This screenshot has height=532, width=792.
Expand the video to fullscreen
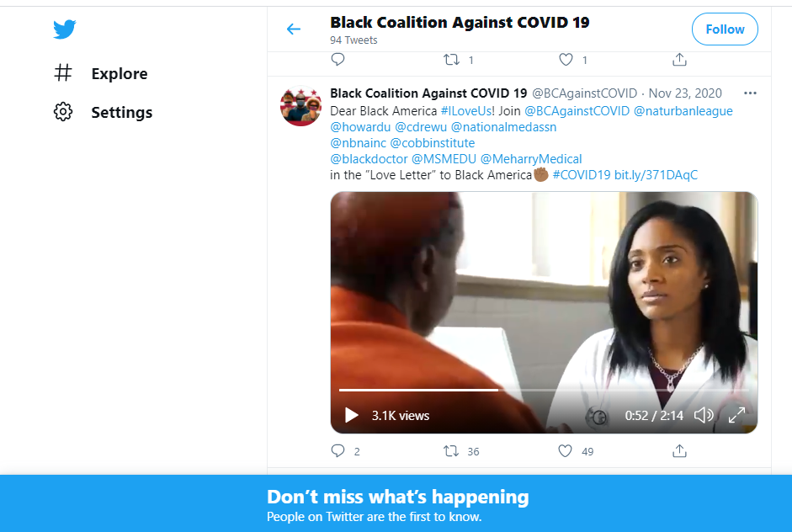[x=736, y=415]
